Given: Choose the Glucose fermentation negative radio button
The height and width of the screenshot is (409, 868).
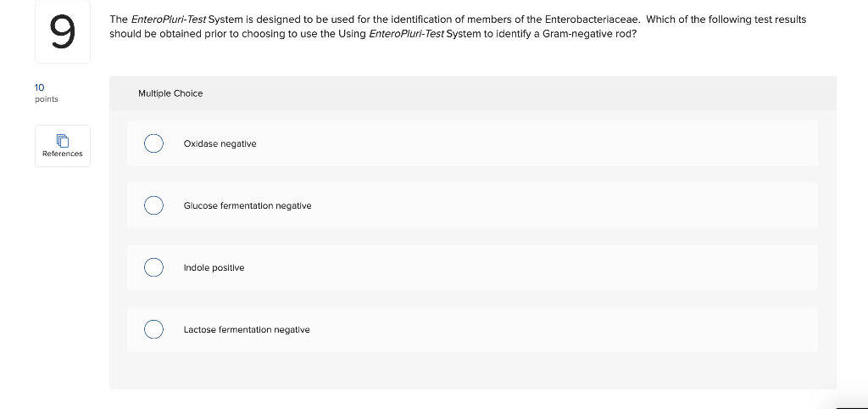Looking at the screenshot, I should pyautogui.click(x=154, y=205).
